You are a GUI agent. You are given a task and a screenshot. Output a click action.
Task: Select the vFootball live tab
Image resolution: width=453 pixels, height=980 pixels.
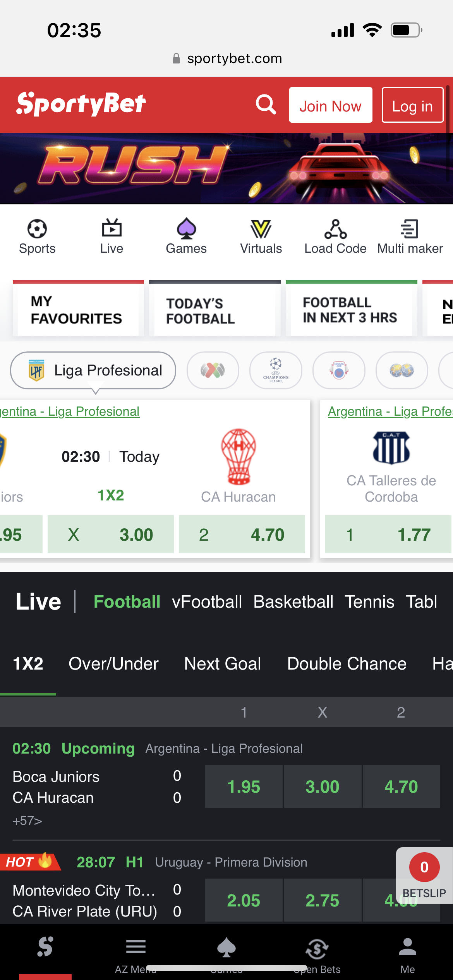coord(207,602)
